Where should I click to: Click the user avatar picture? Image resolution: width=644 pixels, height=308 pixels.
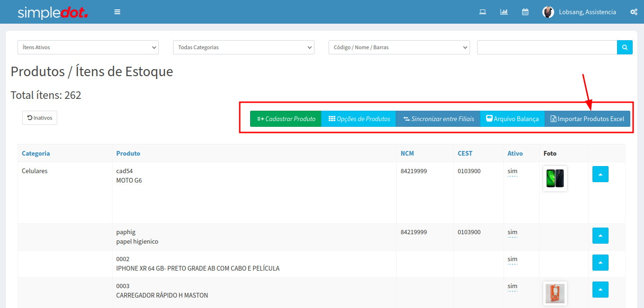click(x=548, y=12)
